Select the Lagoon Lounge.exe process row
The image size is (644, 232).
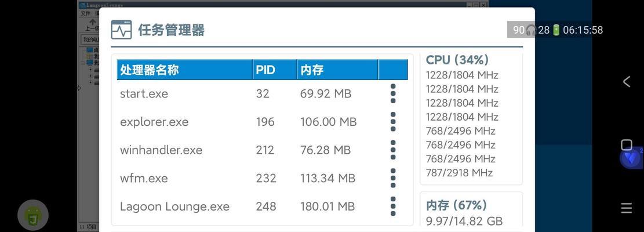(x=262, y=206)
